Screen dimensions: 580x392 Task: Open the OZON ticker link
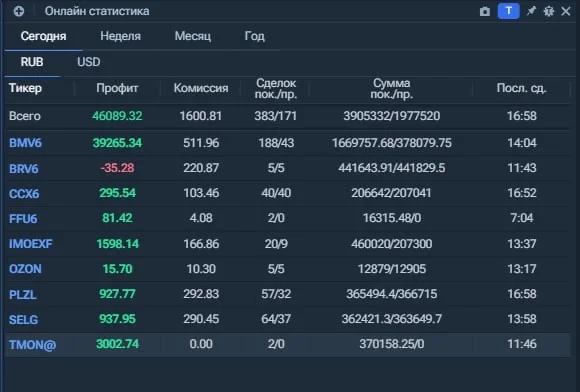coord(25,269)
